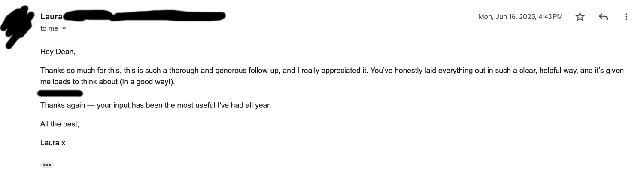
Task: Show trimmed content with the ellipsis button
Action: (x=47, y=165)
